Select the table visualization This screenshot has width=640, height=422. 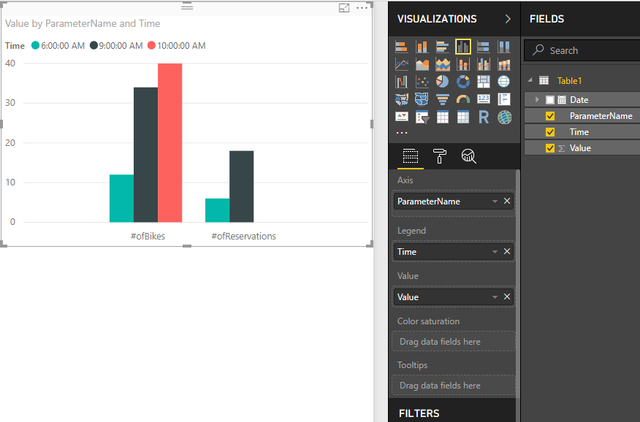click(x=442, y=117)
